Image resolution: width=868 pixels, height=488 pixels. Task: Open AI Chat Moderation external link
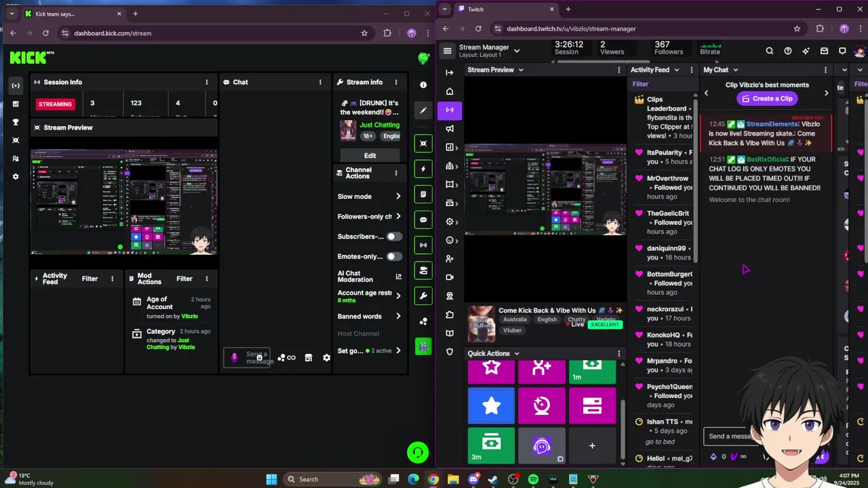(x=398, y=277)
